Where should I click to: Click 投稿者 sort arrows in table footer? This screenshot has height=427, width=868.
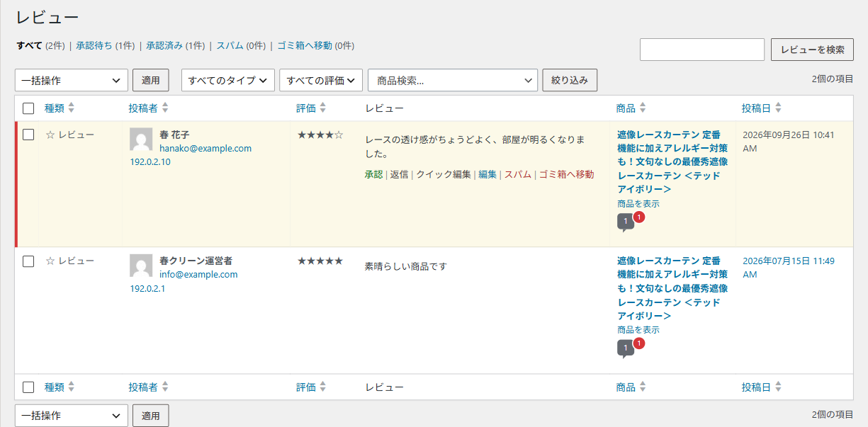pos(165,387)
